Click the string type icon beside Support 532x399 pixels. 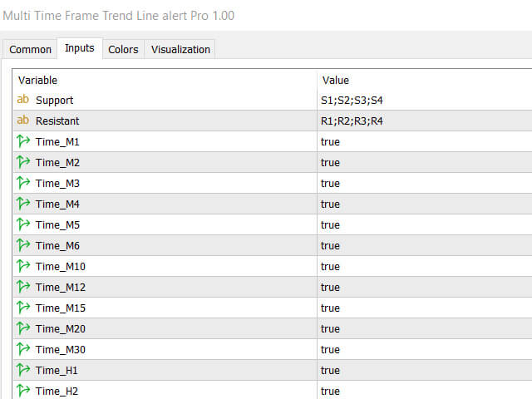coord(23,100)
